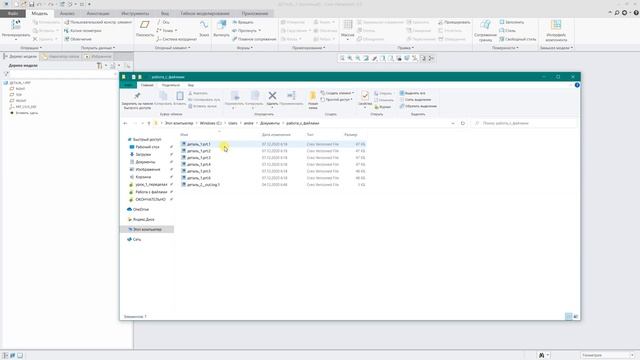
Task: Open Простой доступ dropdown in Explorer
Action: pyautogui.click(x=337, y=100)
